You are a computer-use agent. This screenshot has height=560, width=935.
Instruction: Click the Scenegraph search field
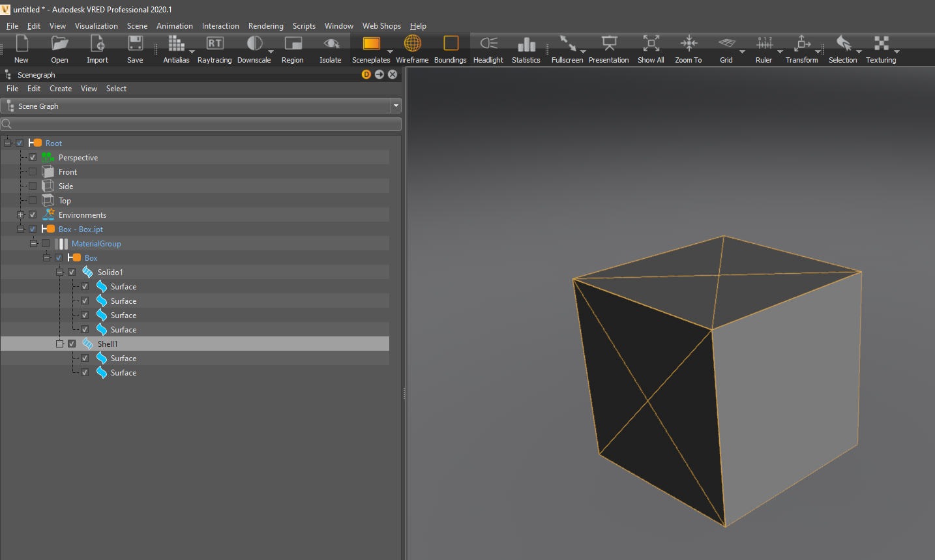[x=196, y=123]
